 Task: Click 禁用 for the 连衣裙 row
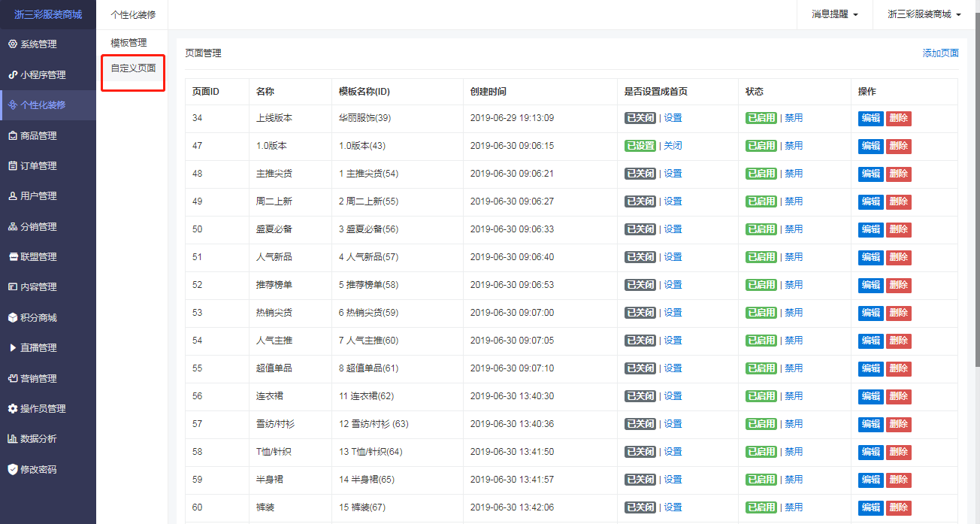pyautogui.click(x=794, y=396)
